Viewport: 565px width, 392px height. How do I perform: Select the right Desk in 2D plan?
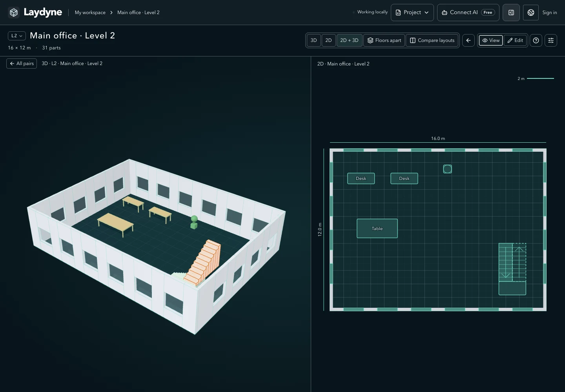[404, 178]
